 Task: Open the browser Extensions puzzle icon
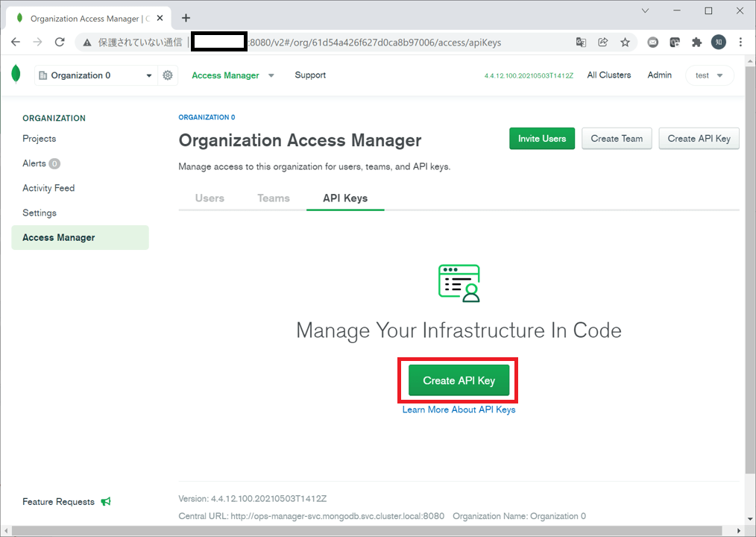point(696,43)
